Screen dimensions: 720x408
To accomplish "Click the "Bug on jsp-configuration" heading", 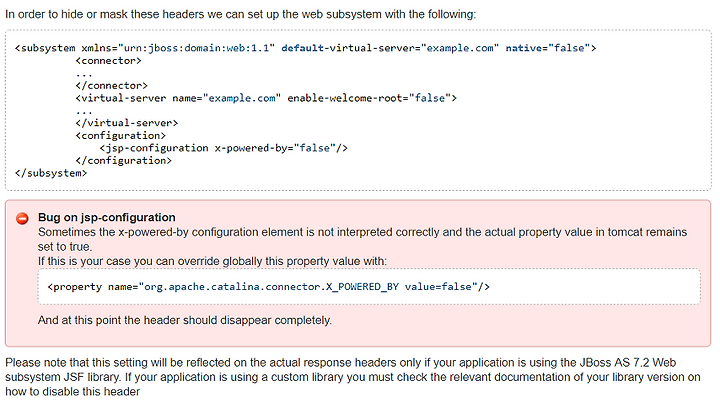I will (107, 217).
